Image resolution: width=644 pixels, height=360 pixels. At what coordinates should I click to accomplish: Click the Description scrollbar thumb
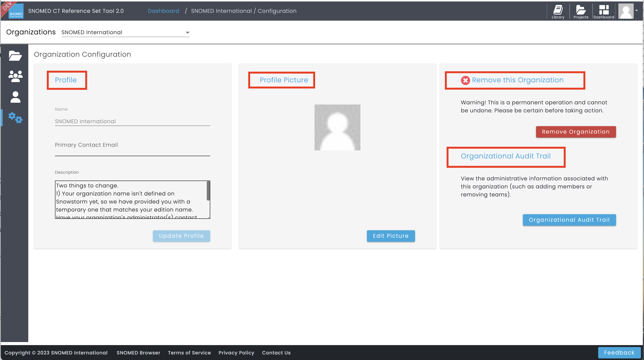coord(208,191)
